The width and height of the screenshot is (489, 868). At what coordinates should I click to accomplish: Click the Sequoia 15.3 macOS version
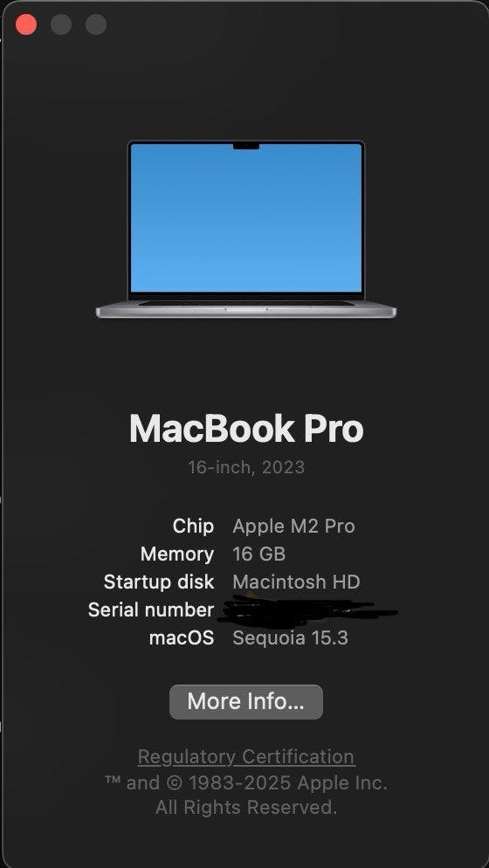coord(290,638)
